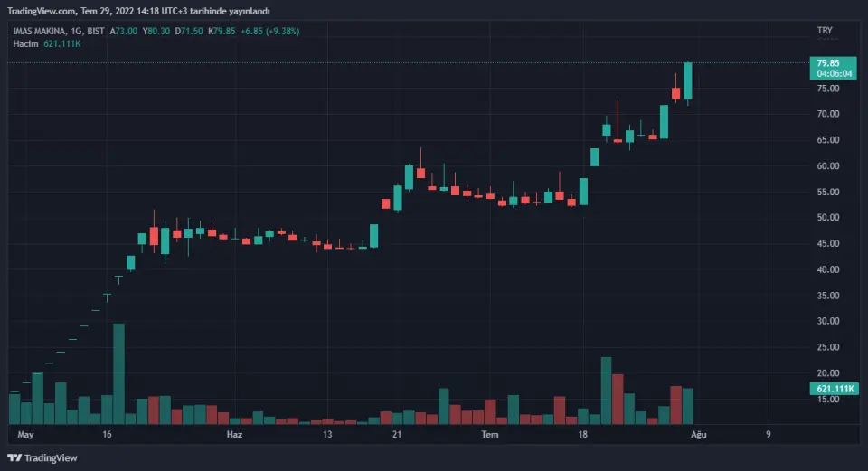This screenshot has height=471, width=868.
Task: Click the IMAS MAKINA symbol title
Action: (x=45, y=31)
